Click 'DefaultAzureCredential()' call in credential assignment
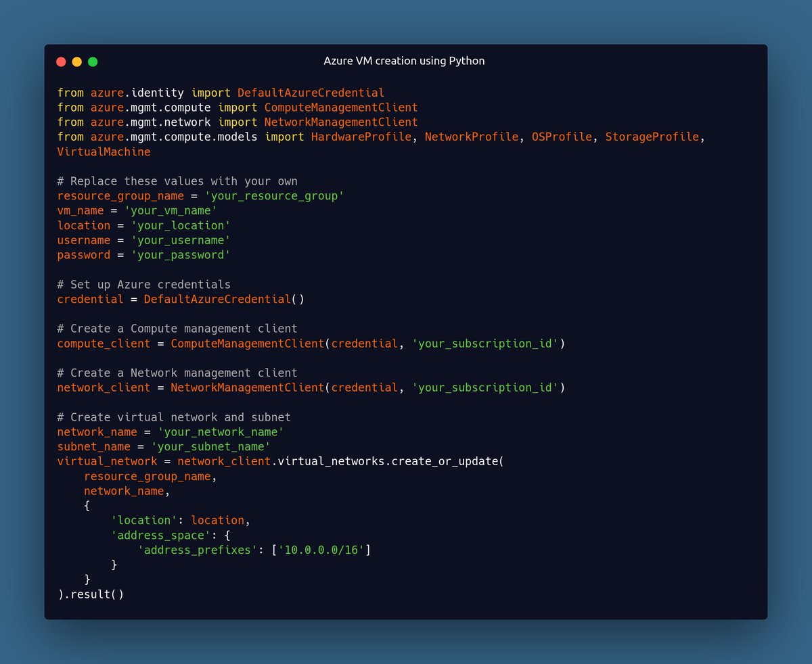 pyautogui.click(x=224, y=300)
